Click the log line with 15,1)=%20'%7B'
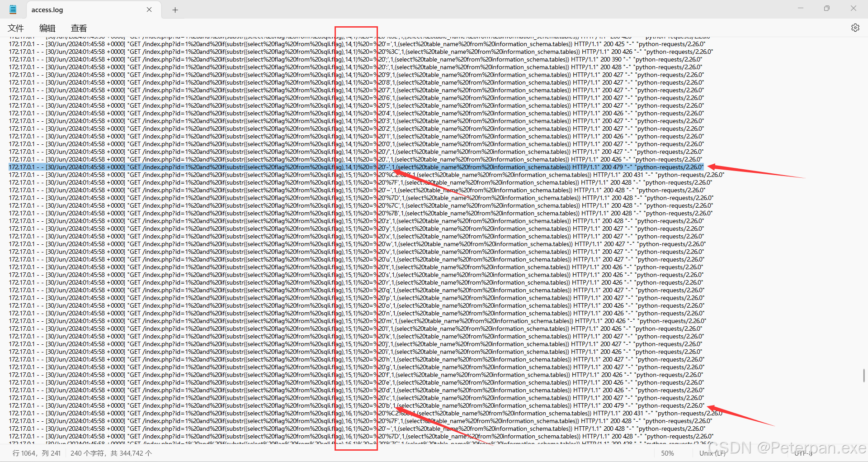868x462 pixels. point(360,213)
